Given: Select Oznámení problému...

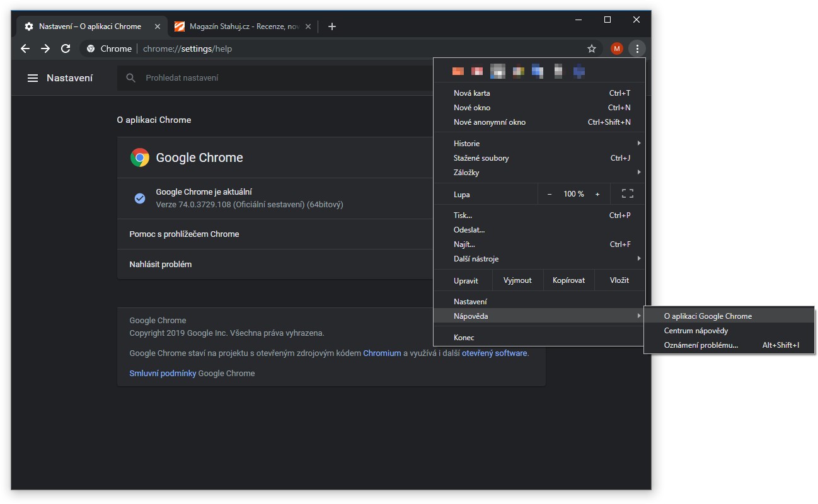Looking at the screenshot, I should tap(729, 345).
